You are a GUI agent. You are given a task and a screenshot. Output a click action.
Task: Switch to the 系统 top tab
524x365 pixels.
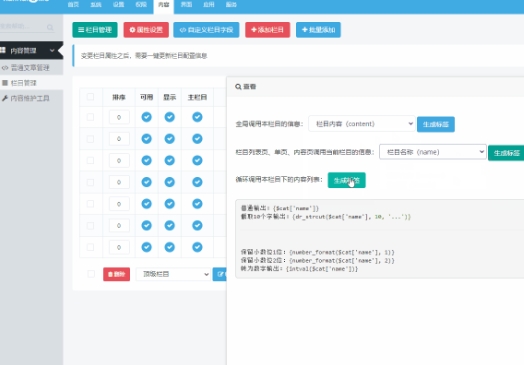[x=96, y=5]
